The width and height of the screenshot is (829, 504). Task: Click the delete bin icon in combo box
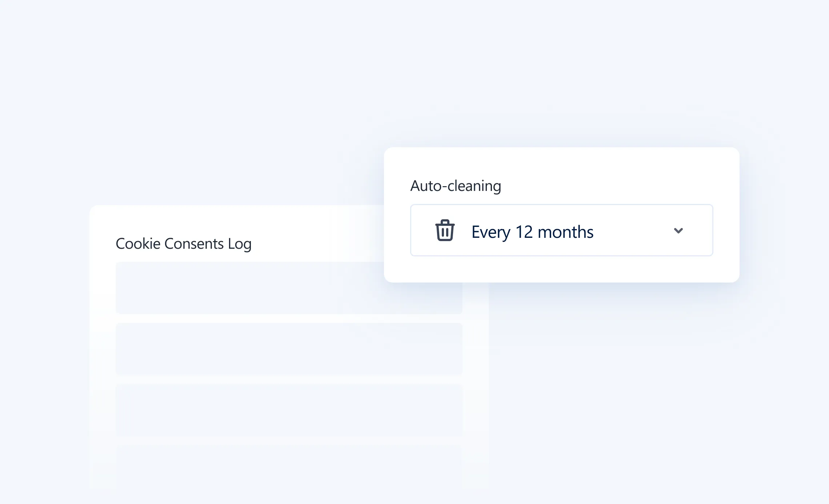pyautogui.click(x=445, y=230)
